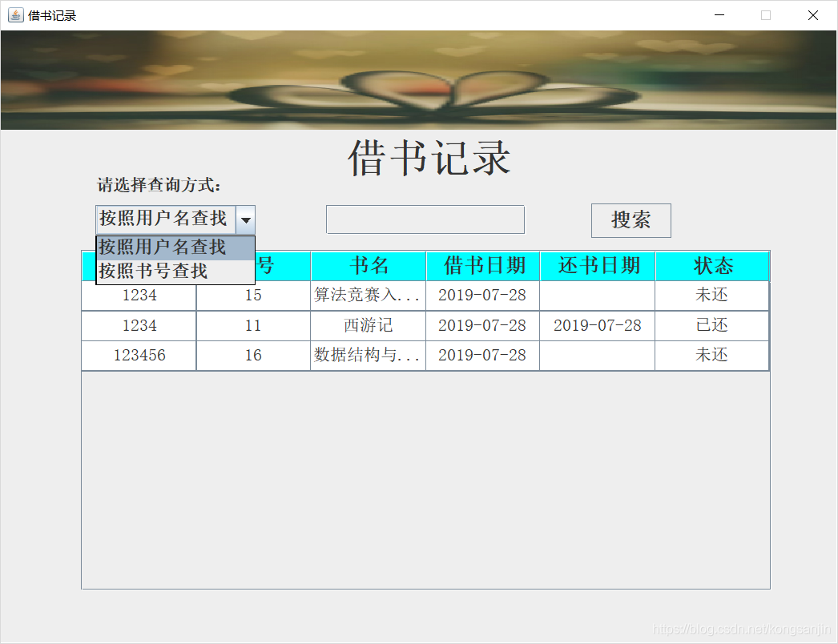Select the 数据结构与... book name cell
Viewport: 838px width, 644px height.
pyautogui.click(x=369, y=356)
